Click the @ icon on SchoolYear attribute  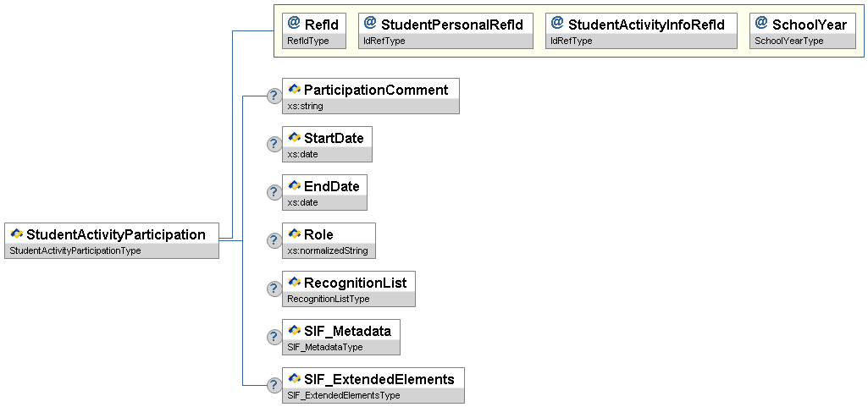(x=761, y=24)
